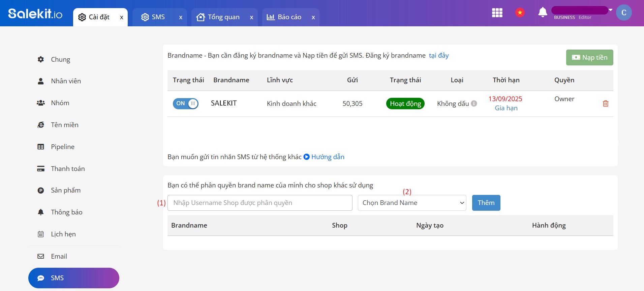Click the Salekit.io logo

click(x=35, y=13)
